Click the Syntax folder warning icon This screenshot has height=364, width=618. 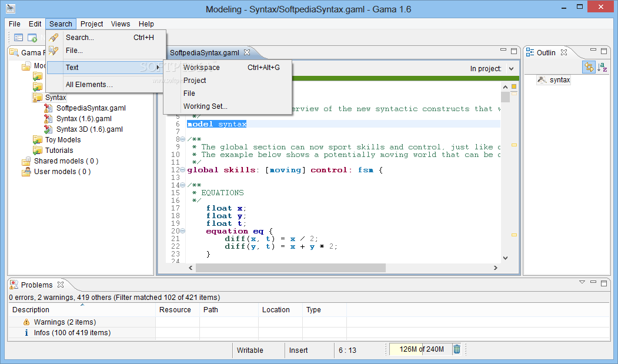[38, 98]
